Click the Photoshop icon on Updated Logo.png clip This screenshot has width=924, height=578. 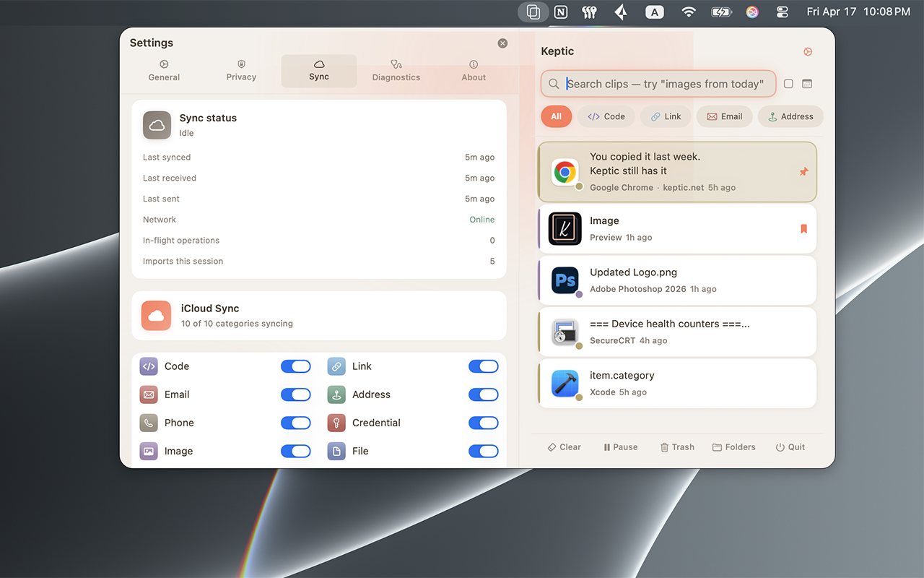pyautogui.click(x=565, y=280)
